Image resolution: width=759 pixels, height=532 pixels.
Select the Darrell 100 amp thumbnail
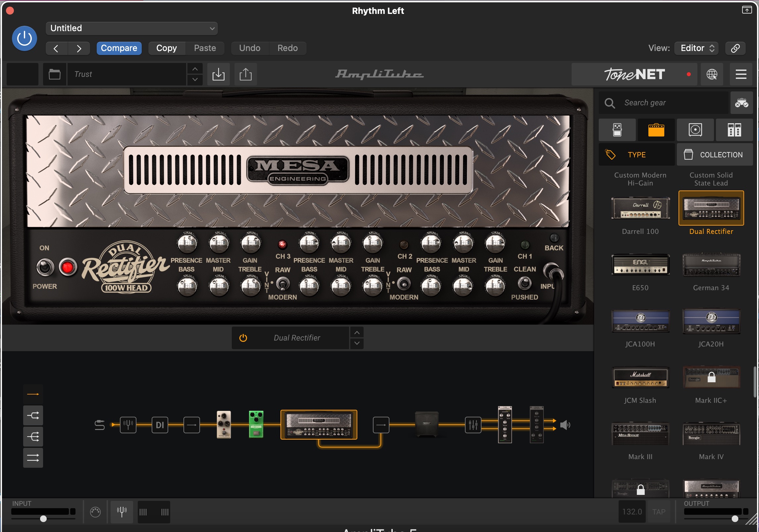(x=640, y=209)
